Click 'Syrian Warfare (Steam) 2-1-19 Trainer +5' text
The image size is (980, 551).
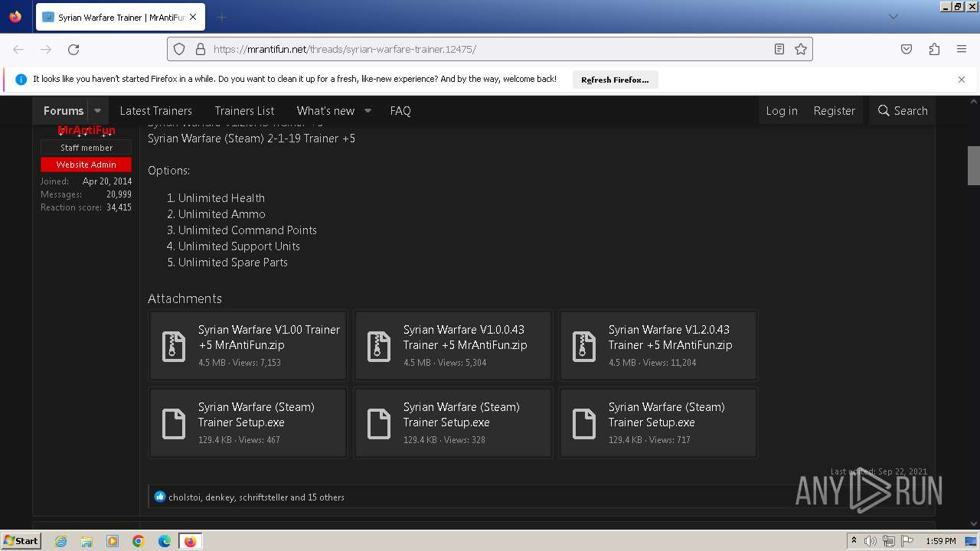click(x=251, y=139)
